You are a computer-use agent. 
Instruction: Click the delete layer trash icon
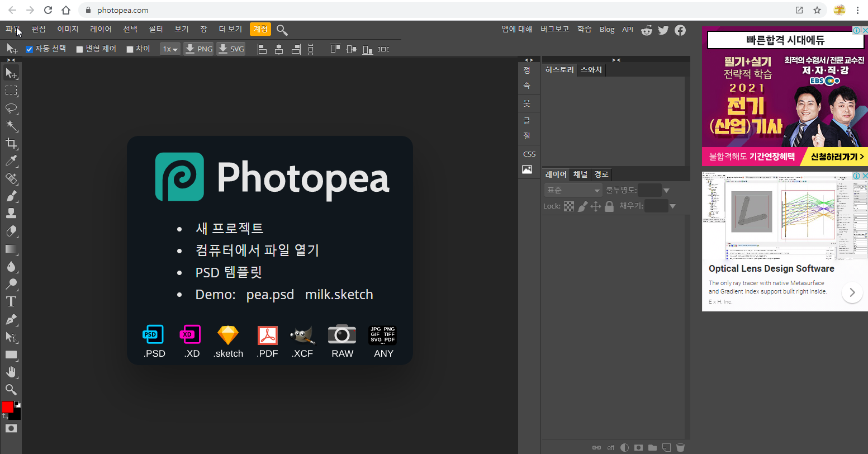click(x=680, y=447)
